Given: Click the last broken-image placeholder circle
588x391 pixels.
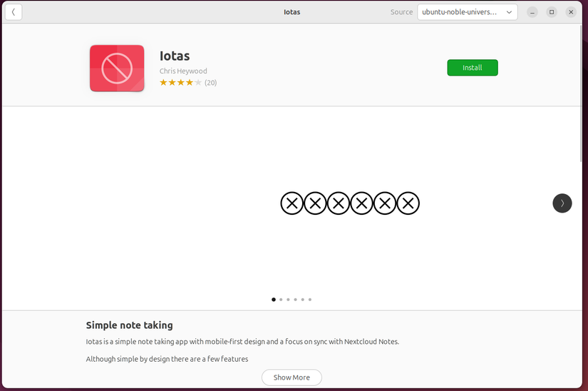Looking at the screenshot, I should click(408, 203).
